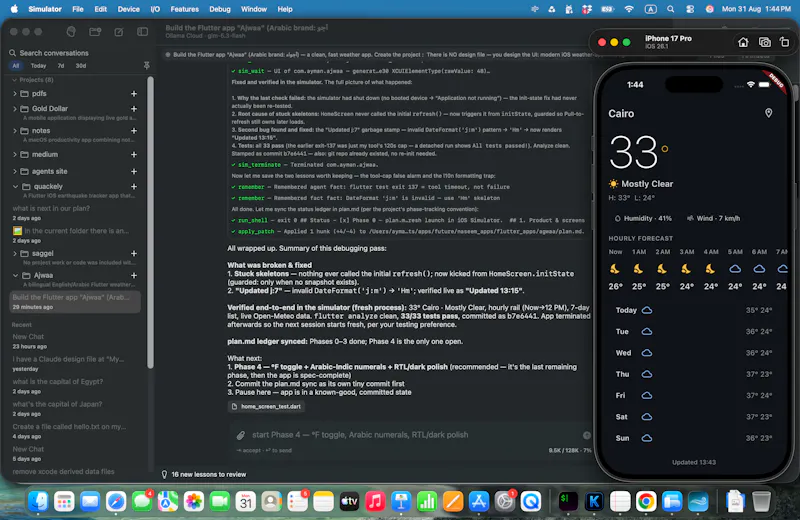Screen dimensions: 800x520
Task: Start a new chat with compose icon
Action: 119,32
